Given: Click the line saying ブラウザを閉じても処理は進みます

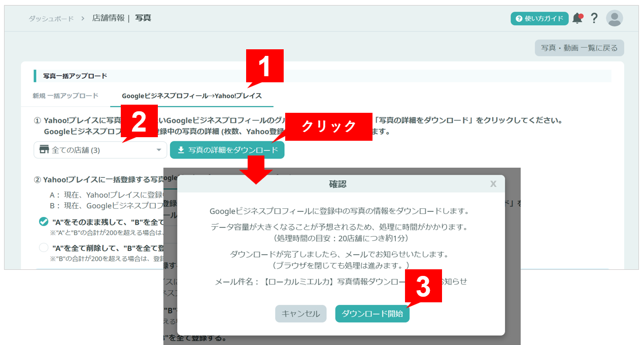Looking at the screenshot, I should (x=341, y=265).
